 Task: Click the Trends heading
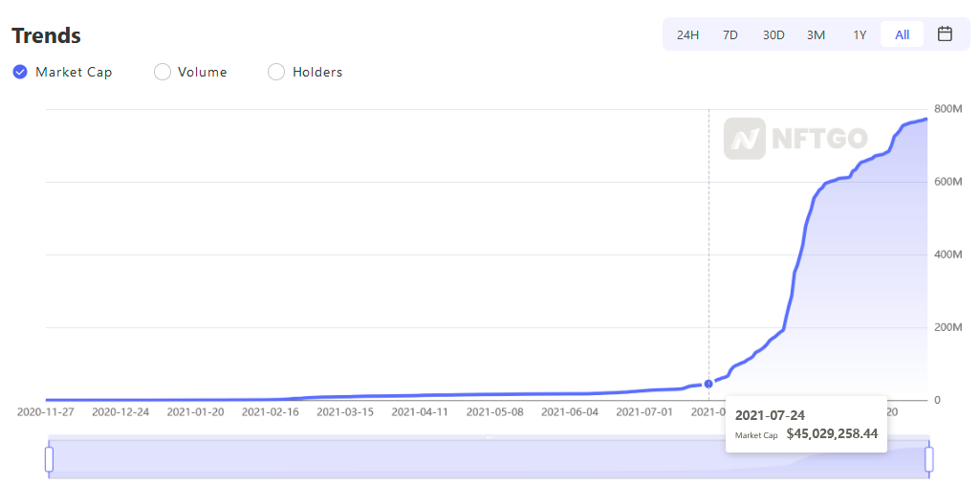[x=46, y=35]
